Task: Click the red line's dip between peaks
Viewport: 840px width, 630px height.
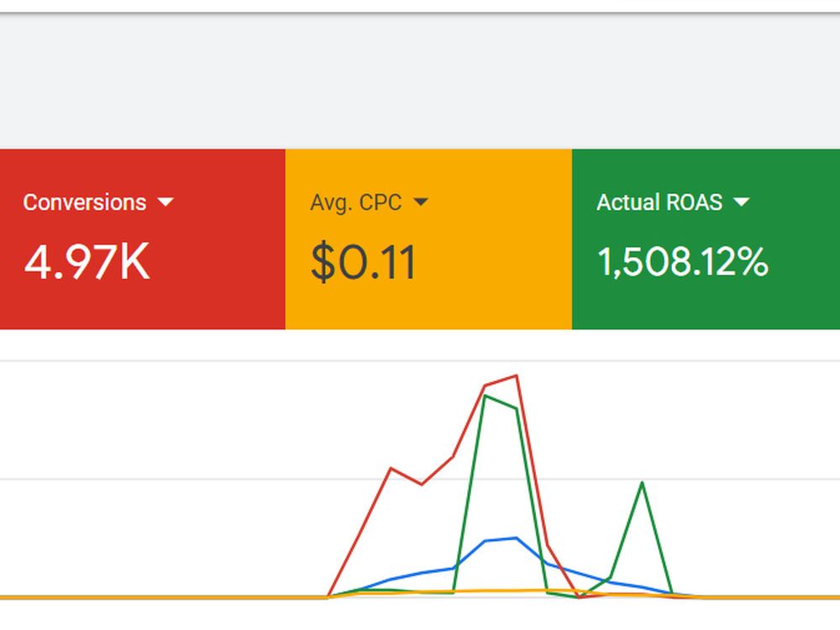Action: [423, 485]
